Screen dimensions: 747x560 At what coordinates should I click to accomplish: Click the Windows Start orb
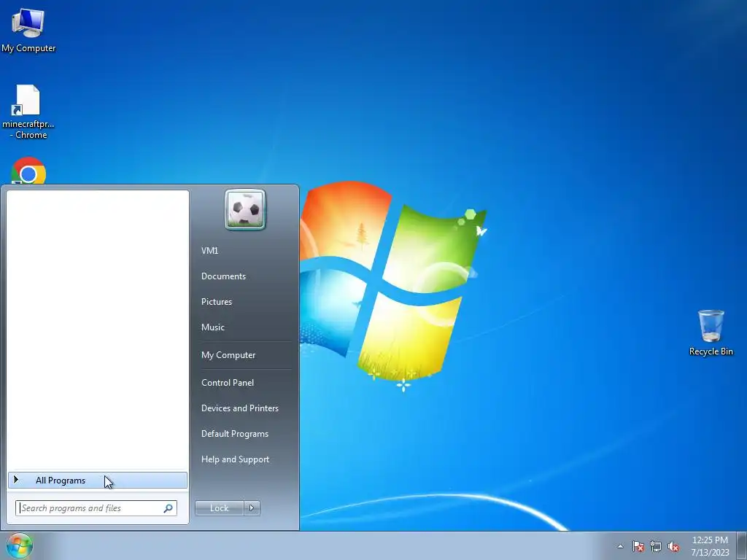coord(20,545)
